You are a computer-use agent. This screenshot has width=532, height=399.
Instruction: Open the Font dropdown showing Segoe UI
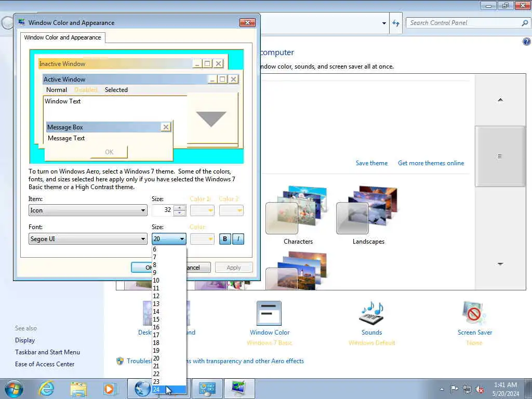(x=88, y=239)
